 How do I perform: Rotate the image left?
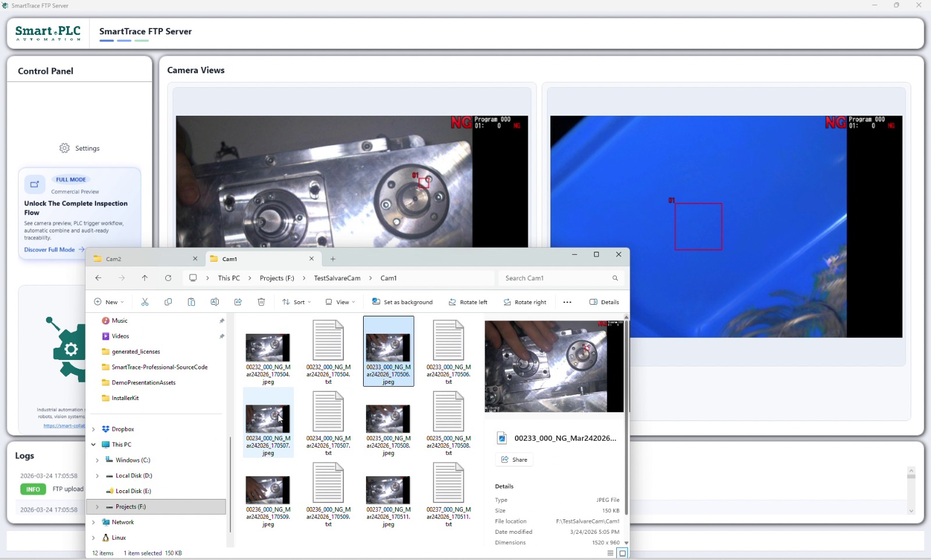click(x=468, y=302)
